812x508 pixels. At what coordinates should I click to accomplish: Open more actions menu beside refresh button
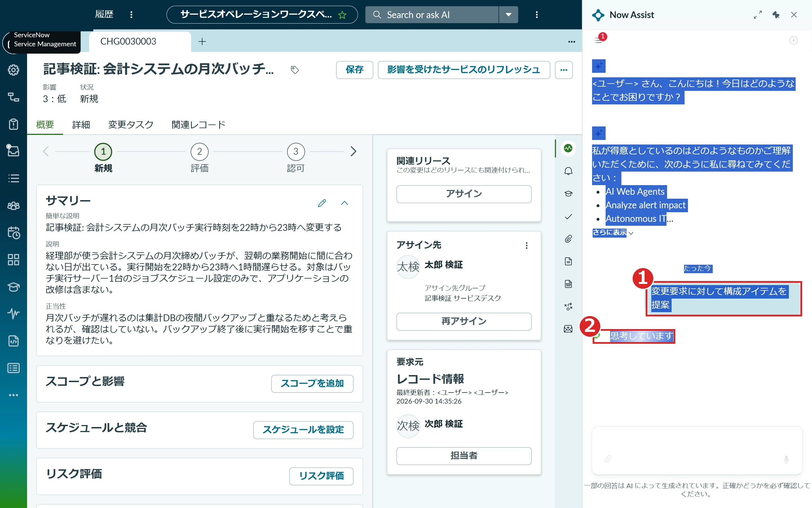[x=564, y=70]
